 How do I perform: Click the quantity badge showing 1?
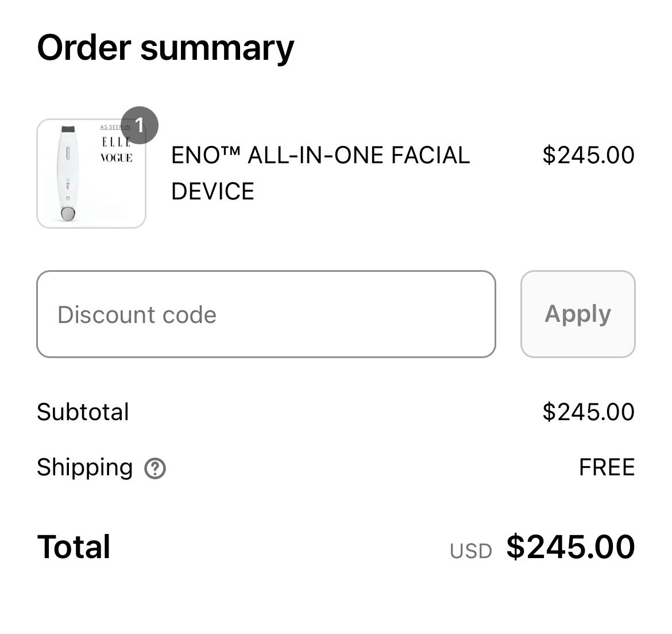[x=140, y=125]
